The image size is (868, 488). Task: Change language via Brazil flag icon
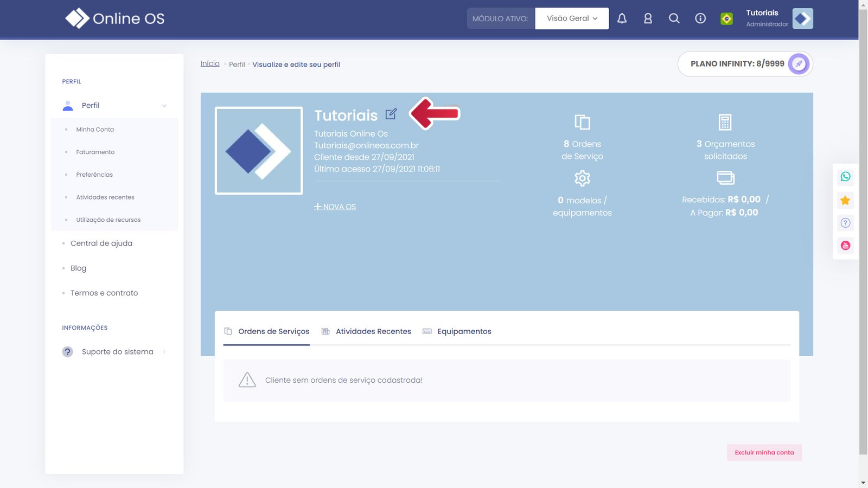(726, 18)
